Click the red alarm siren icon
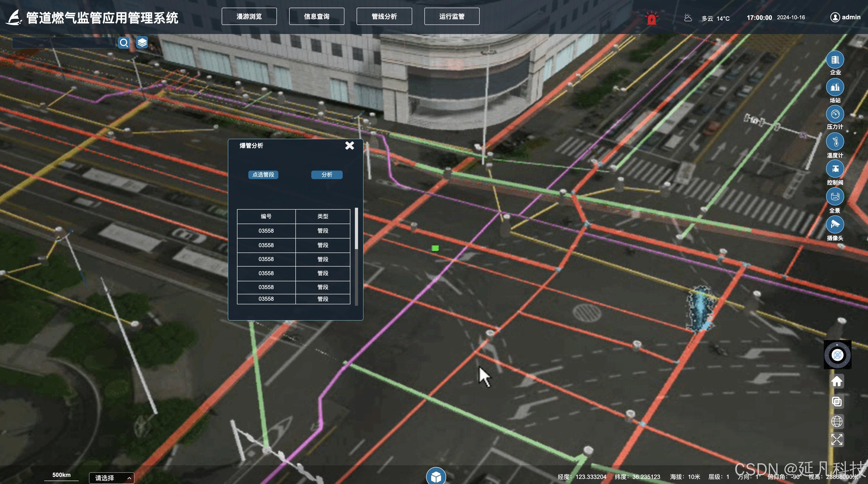868x484 pixels. pos(652,18)
